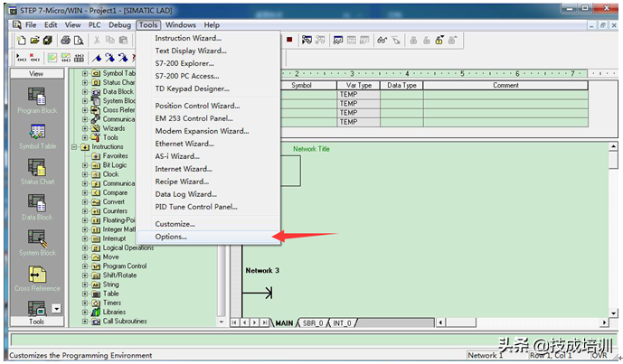Choose Ethernet Wizard... menu entry

pos(208,144)
